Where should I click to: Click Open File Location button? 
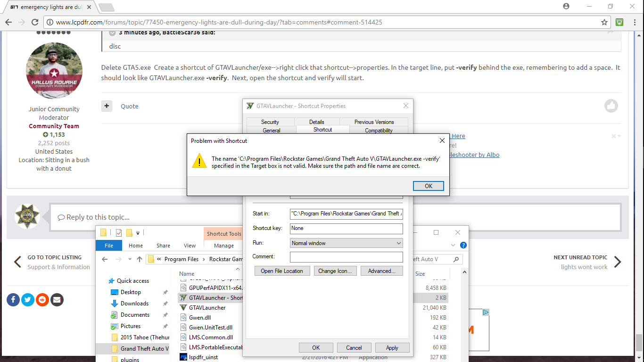pos(282,271)
